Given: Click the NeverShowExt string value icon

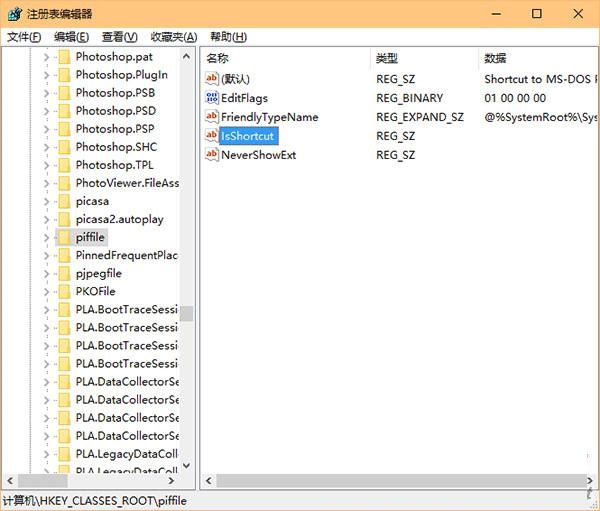Looking at the screenshot, I should [x=211, y=155].
